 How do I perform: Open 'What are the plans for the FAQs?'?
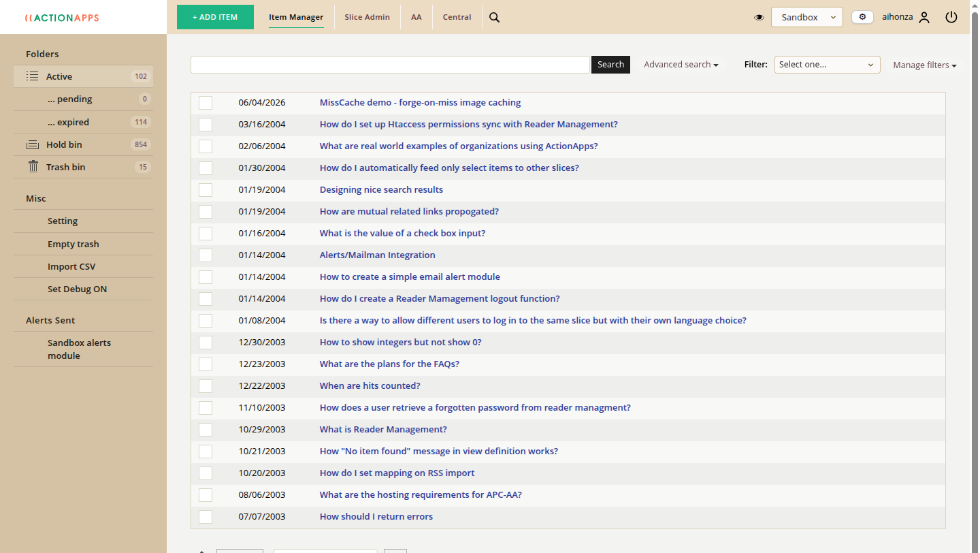pos(389,364)
